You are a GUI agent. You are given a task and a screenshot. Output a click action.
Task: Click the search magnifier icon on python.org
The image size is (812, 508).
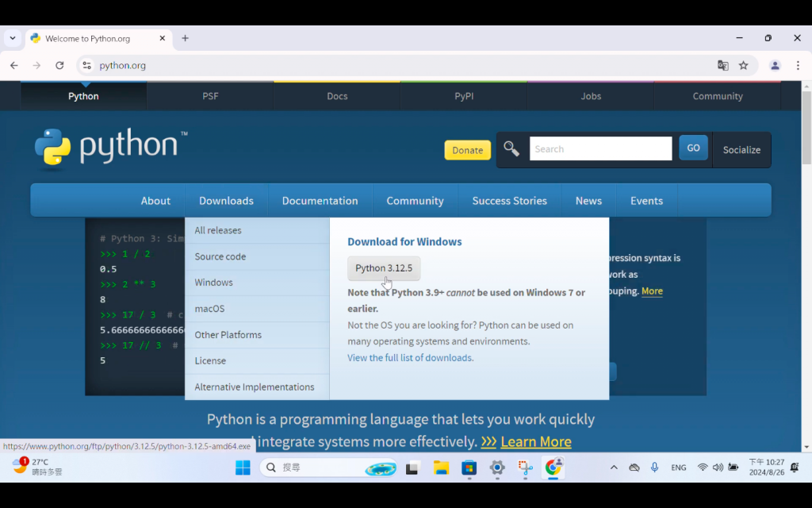(x=511, y=148)
